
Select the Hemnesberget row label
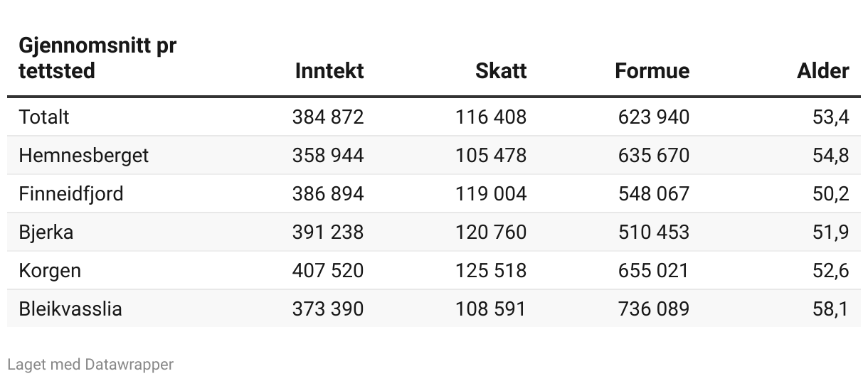point(84,155)
